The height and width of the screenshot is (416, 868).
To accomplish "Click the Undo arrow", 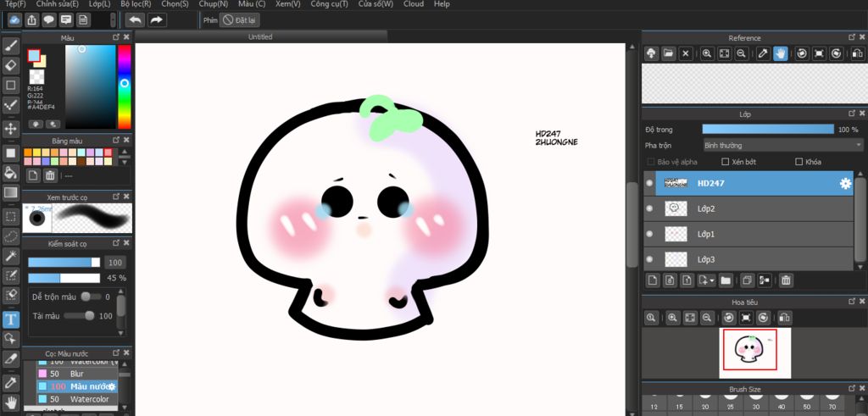I will pyautogui.click(x=135, y=20).
